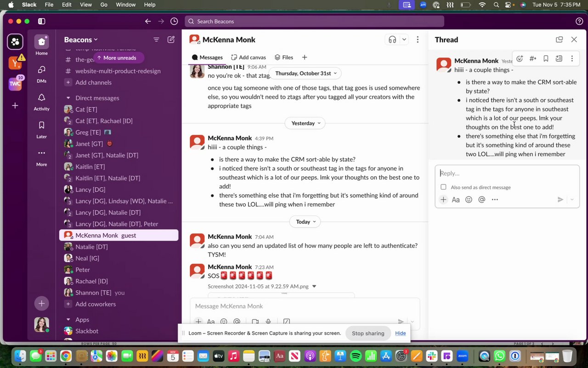Add a new tab with plus
This screenshot has height=368, width=588.
(x=305, y=57)
